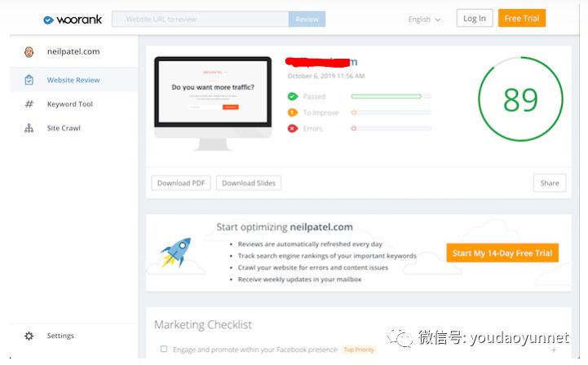The image size is (588, 365).
Task: Click the Download PDF button
Action: [181, 182]
